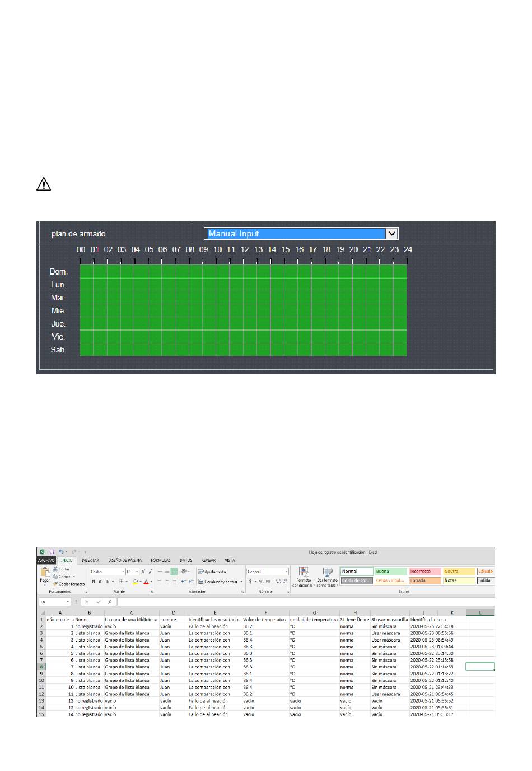Click the Sunday (Dom.) schedule row bar
This screenshot has height=771, width=532.
tap(243, 271)
